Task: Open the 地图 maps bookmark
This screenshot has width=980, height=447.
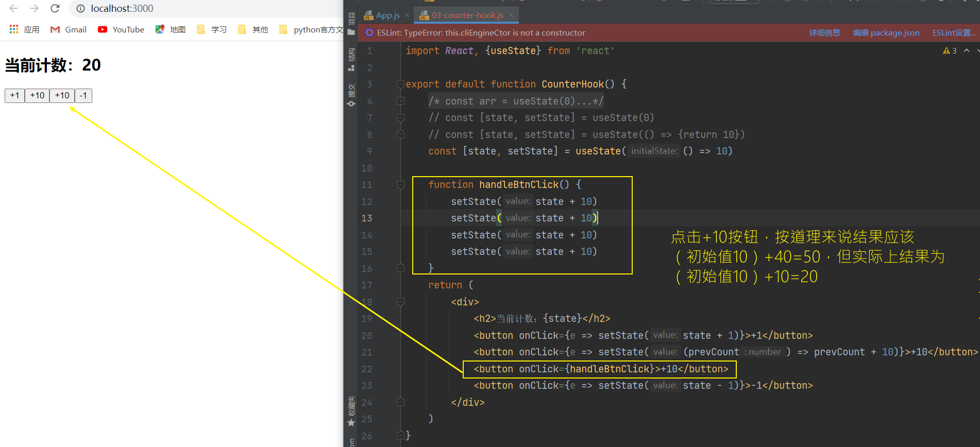Action: [171, 29]
